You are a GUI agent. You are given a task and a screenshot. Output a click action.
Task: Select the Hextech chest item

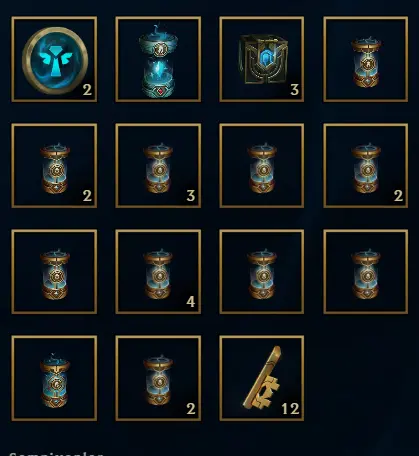[x=262, y=59]
